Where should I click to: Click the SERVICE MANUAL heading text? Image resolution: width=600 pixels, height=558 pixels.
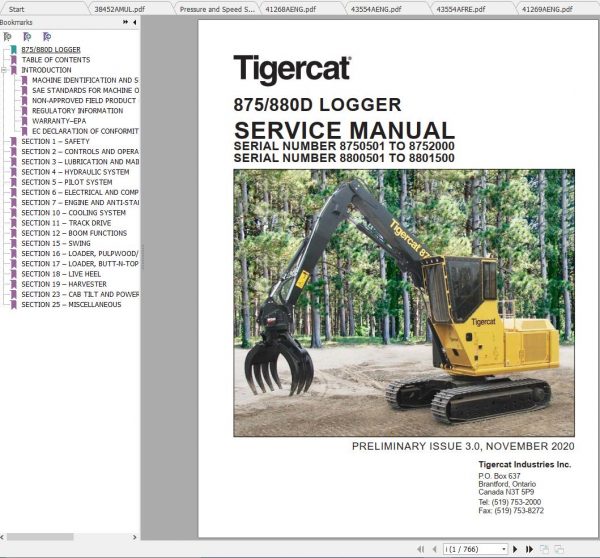[x=344, y=130]
